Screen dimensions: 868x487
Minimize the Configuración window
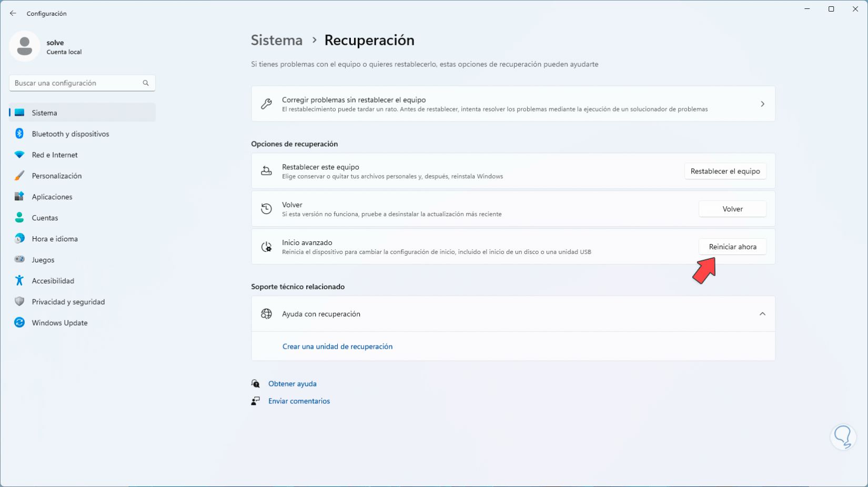point(807,9)
